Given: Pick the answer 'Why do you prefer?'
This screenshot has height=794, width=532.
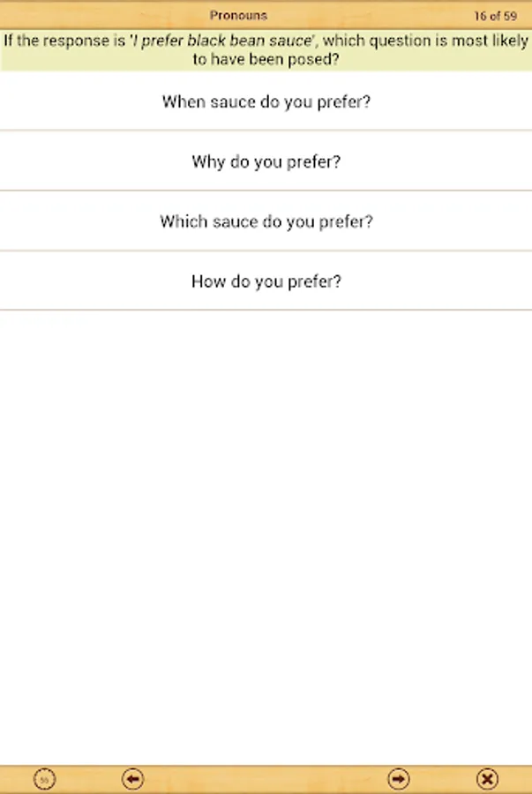Looking at the screenshot, I should click(266, 161).
